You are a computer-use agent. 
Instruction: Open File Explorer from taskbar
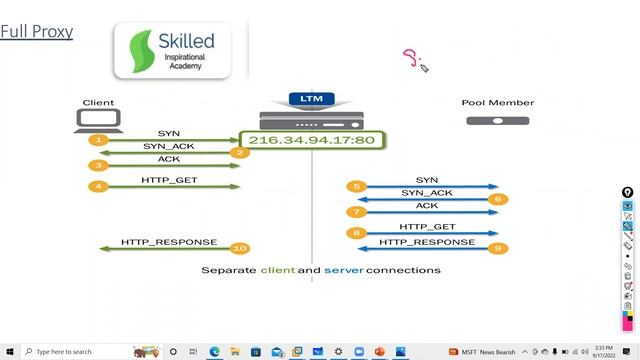click(x=235, y=351)
